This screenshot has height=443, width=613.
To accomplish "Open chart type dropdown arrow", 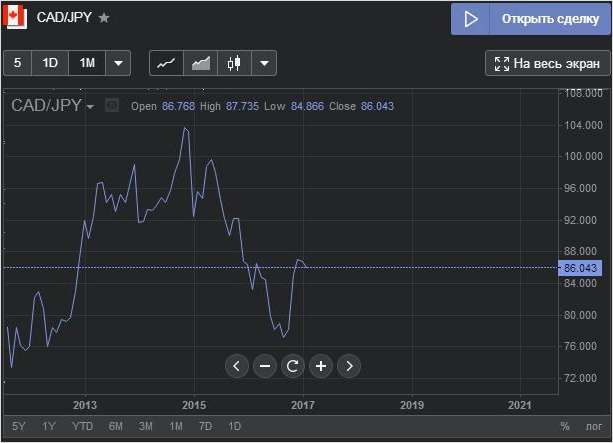I will point(264,63).
